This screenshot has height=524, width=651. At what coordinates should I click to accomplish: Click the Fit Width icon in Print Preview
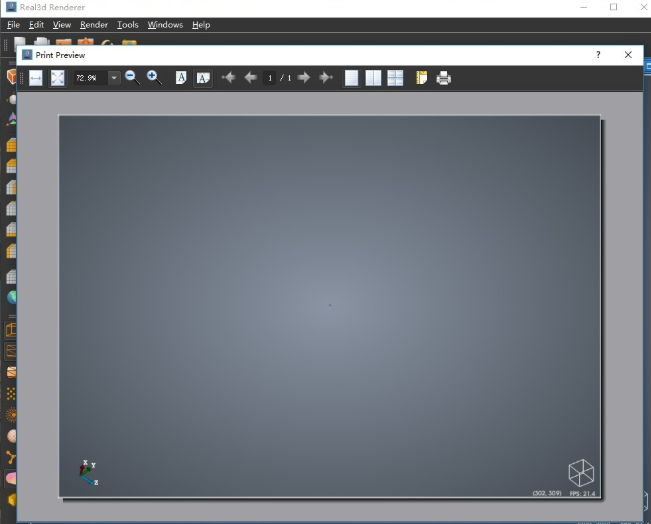(36, 78)
